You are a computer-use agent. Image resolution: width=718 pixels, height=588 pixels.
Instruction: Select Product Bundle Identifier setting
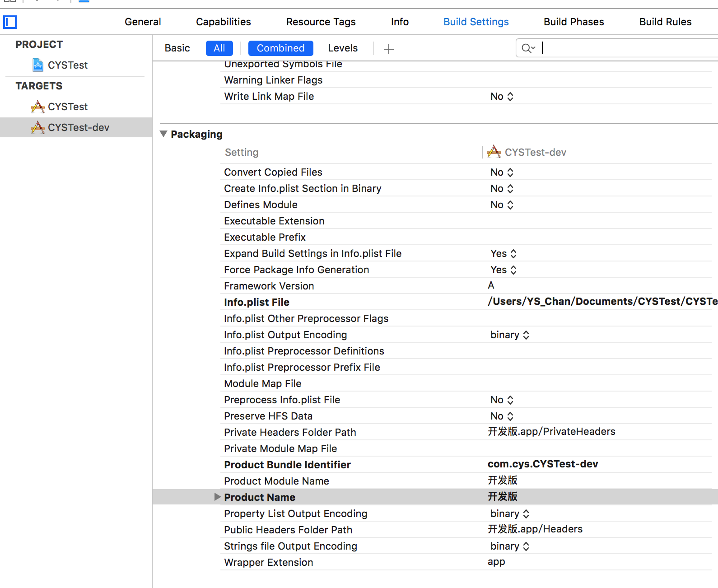tap(287, 465)
